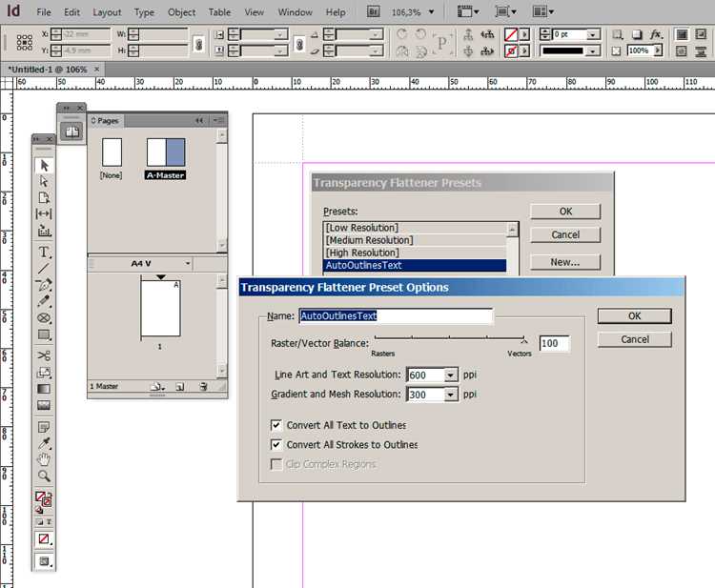Open Line Art and Text Resolution dropdown

tap(450, 375)
